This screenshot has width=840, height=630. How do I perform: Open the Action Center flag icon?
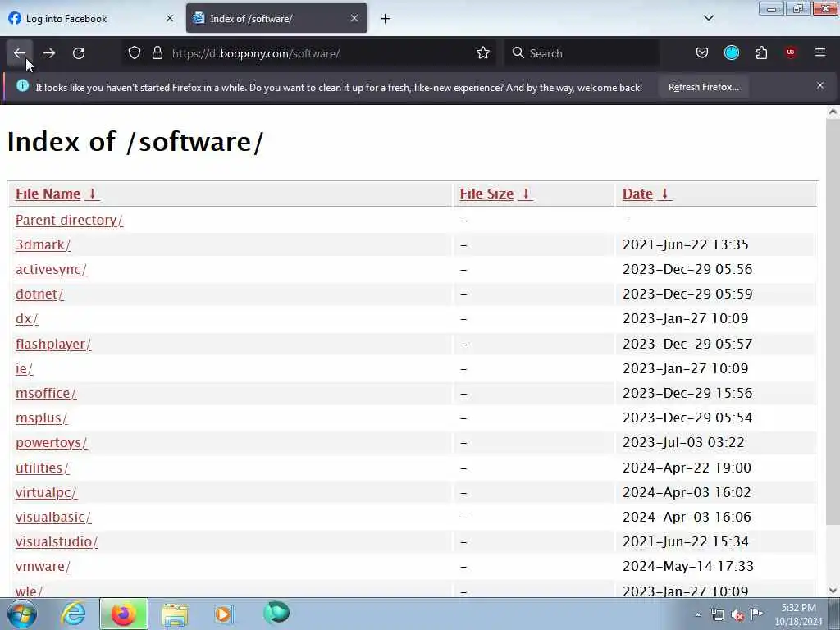coord(756,614)
